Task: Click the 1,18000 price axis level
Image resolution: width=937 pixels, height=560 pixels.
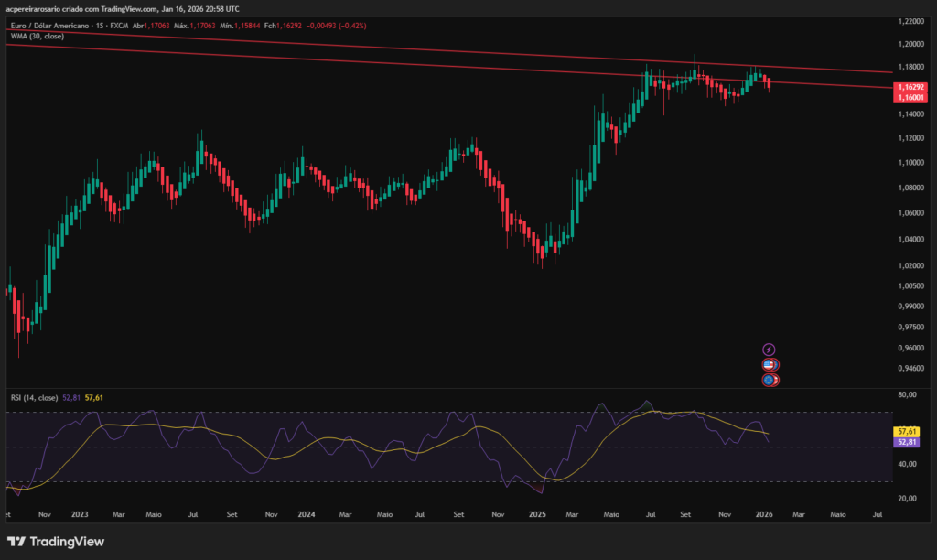Action: [911, 67]
